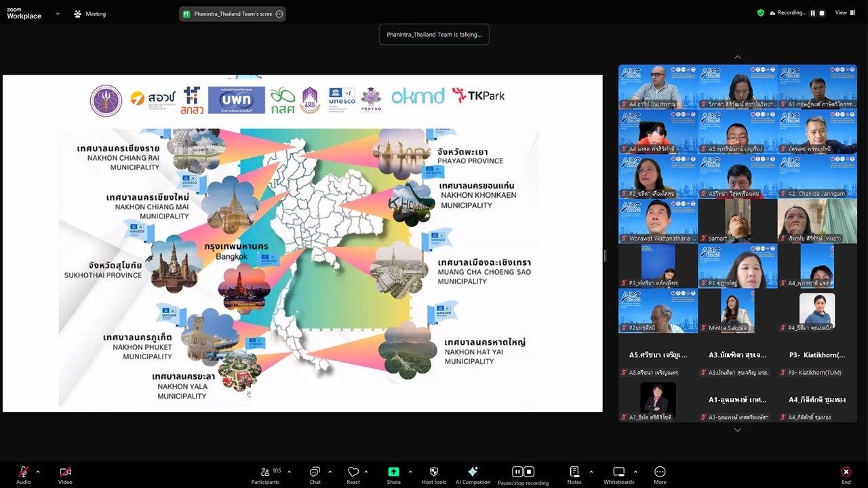Viewport: 868px width, 488px height.
Task: Expand React options arrow
Action: click(x=366, y=472)
